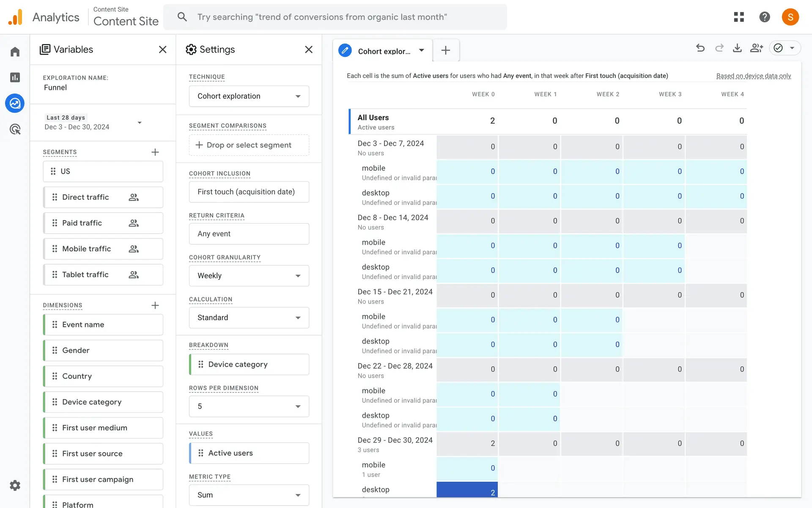Click the undo arrow icon
The height and width of the screenshot is (508, 812).
coord(700,48)
